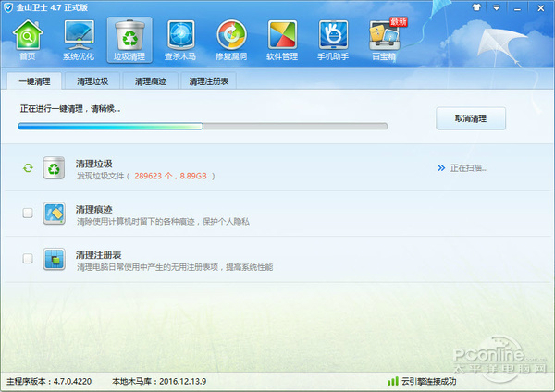Click the 清理注册表 registry icon
The height and width of the screenshot is (392, 555).
pyautogui.click(x=54, y=259)
